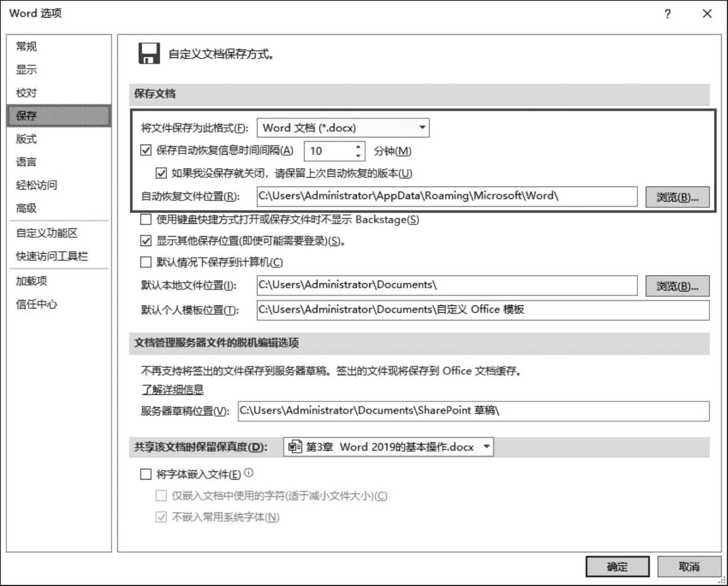Image resolution: width=728 pixels, height=586 pixels.
Task: Uncheck 显示其他保存位置 checkbox
Action: 146,241
